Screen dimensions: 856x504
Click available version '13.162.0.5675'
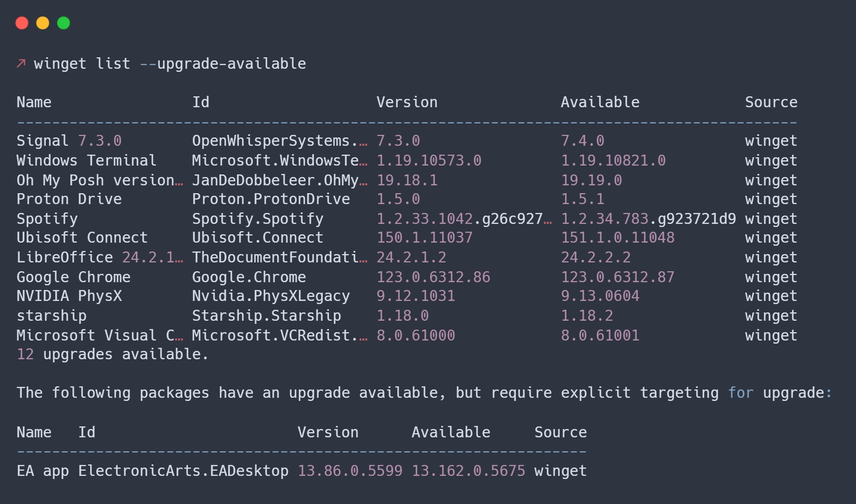click(x=469, y=471)
